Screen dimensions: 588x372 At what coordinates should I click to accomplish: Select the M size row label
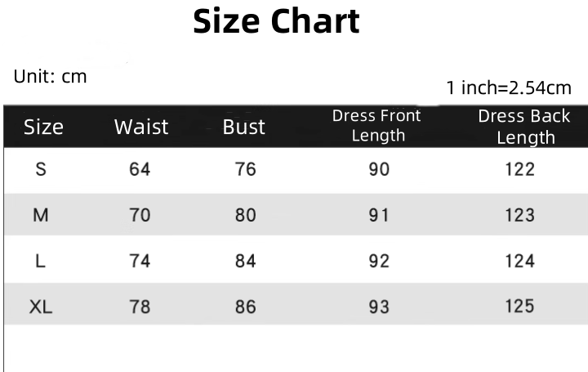(x=41, y=215)
